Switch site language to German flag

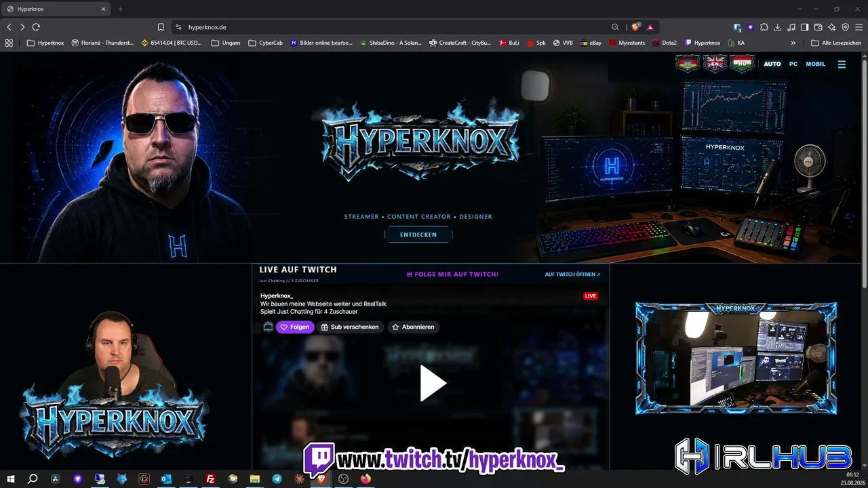(x=687, y=63)
